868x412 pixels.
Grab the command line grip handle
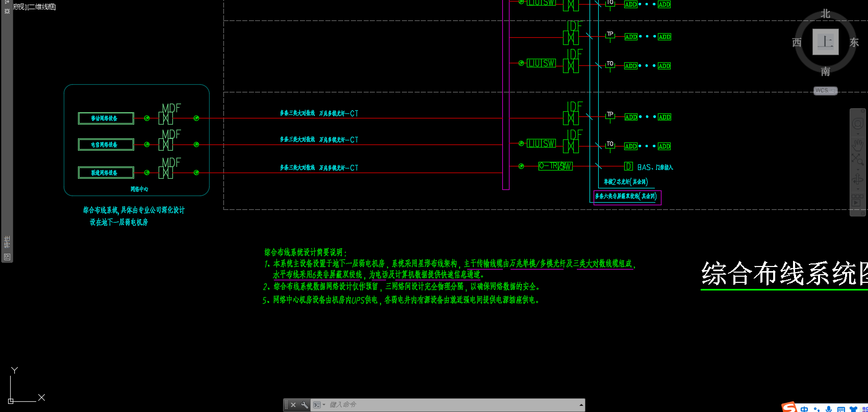[286, 405]
